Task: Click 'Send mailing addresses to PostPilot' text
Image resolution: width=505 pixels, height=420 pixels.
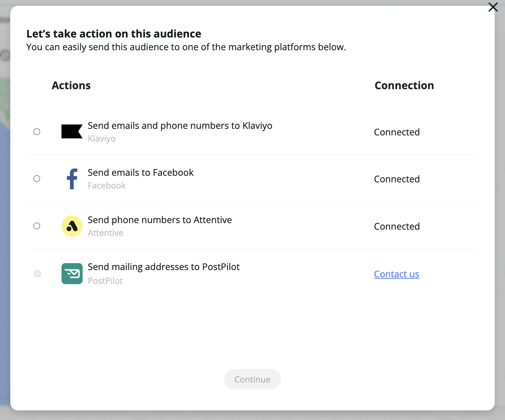Action: (164, 267)
